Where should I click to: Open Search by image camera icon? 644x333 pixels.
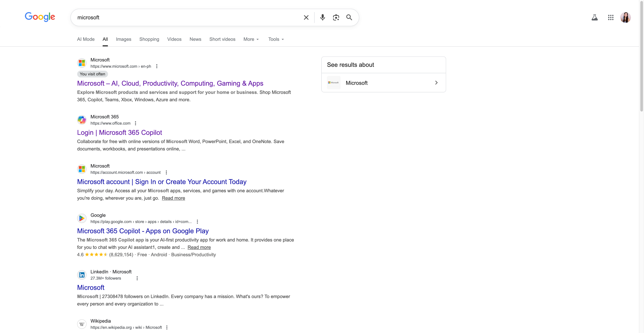336,17
